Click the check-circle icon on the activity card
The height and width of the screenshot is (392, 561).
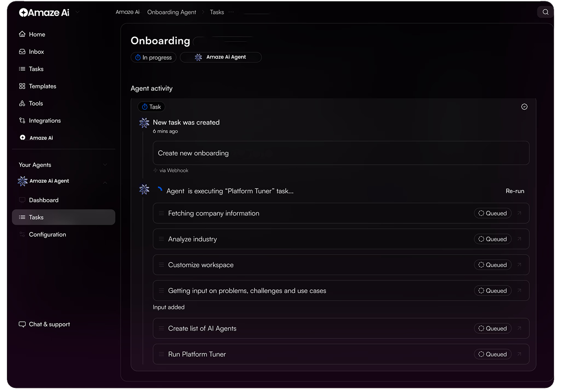[x=524, y=106]
